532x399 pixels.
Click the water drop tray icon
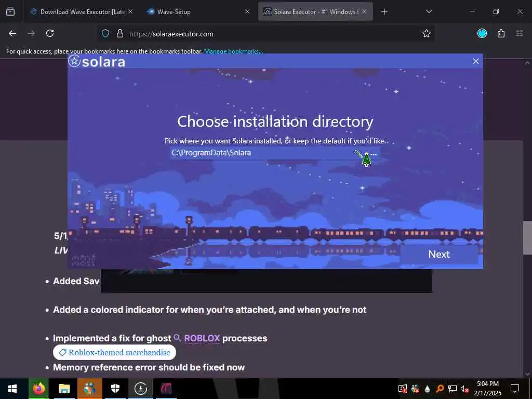point(427,389)
